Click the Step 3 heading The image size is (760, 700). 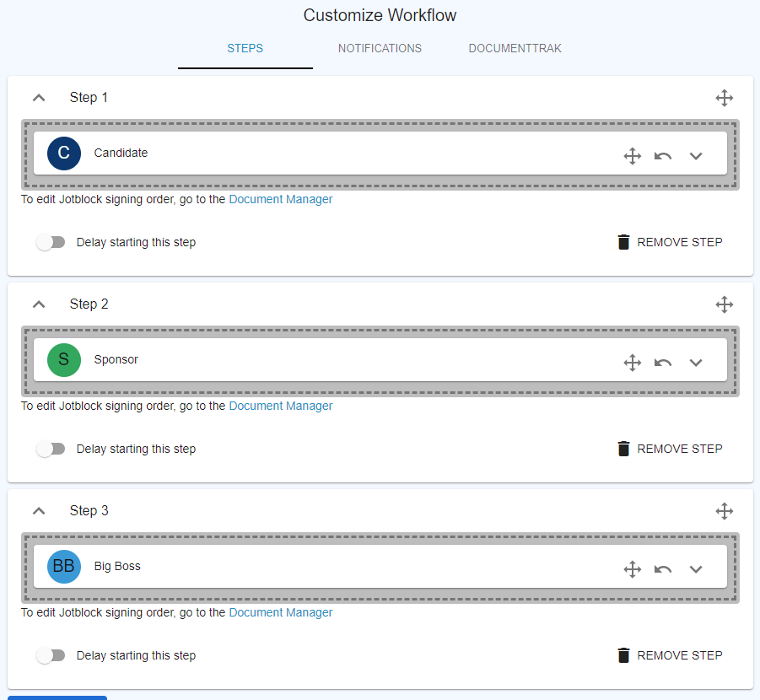click(x=89, y=510)
